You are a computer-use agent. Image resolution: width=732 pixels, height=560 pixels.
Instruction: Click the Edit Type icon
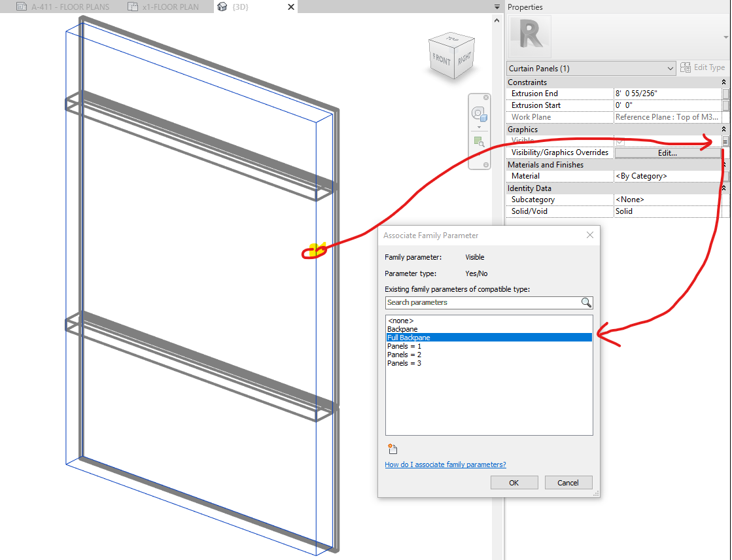coord(686,67)
